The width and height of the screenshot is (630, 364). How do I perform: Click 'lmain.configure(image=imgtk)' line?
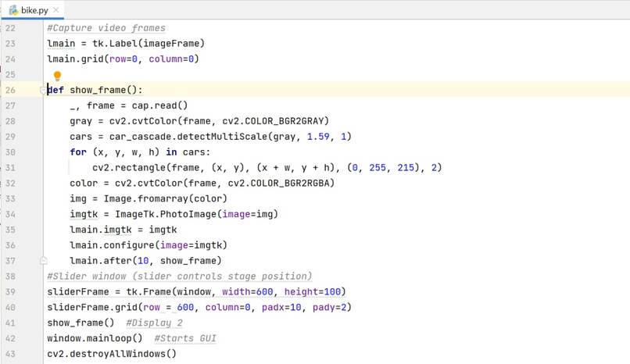click(x=149, y=245)
